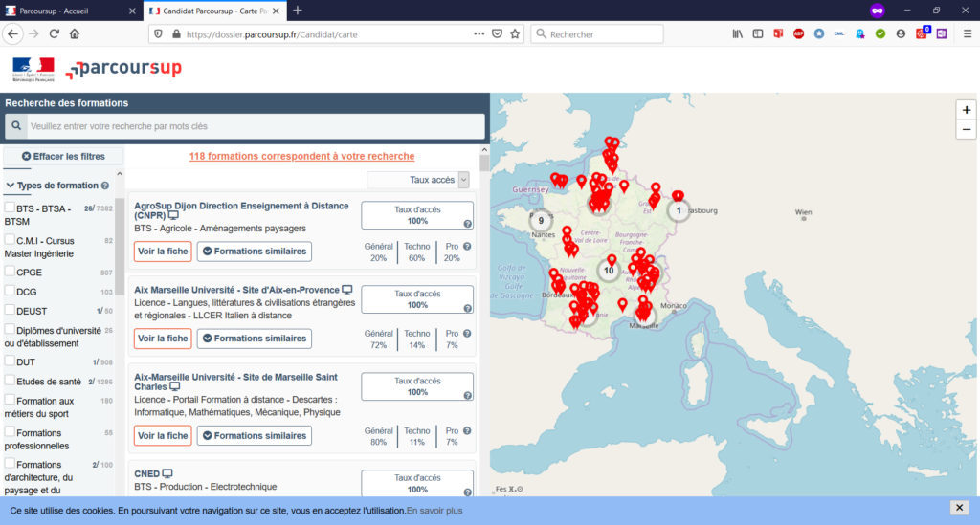Open Voir la fiche for AgroSup Dijon
Viewport: 980px width, 525px height.
pyautogui.click(x=163, y=252)
